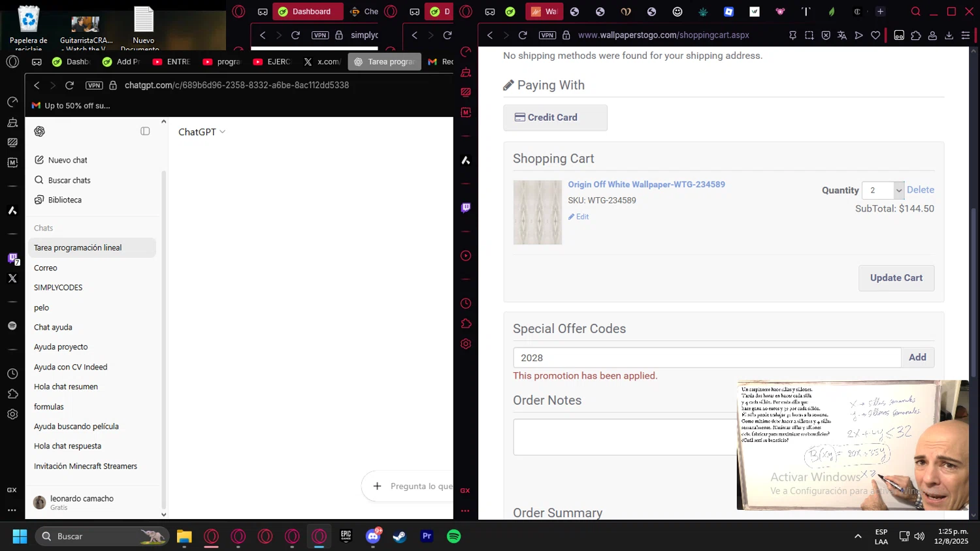Image resolution: width=980 pixels, height=551 pixels.
Task: Open Aria AI icon in left Opera sidebar
Action: pyautogui.click(x=12, y=210)
